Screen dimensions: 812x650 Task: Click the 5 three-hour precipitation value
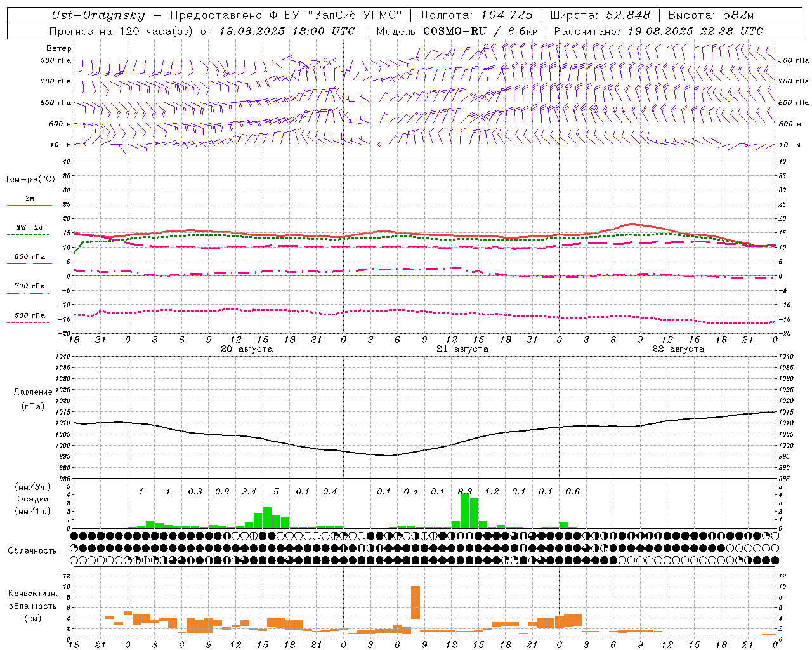[276, 492]
